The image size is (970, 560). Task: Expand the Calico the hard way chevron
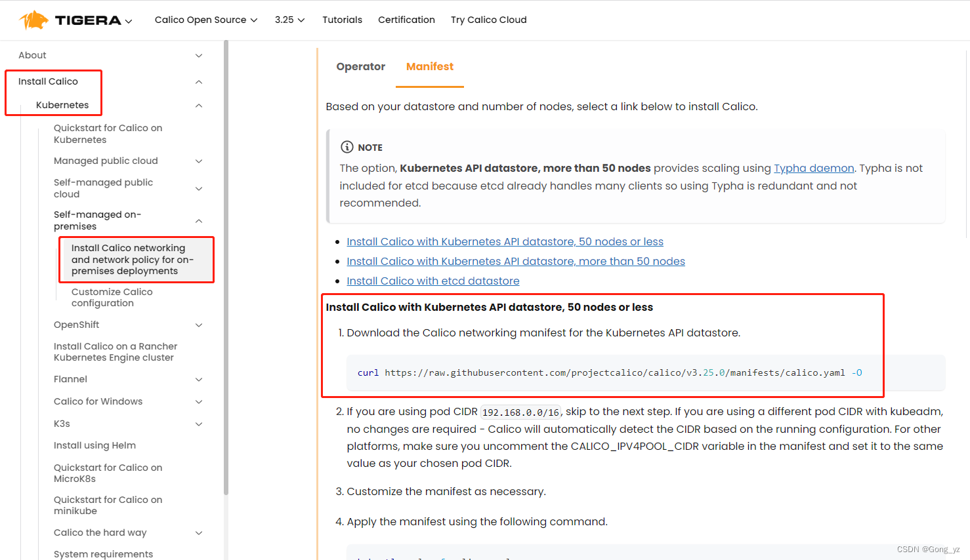coord(199,533)
